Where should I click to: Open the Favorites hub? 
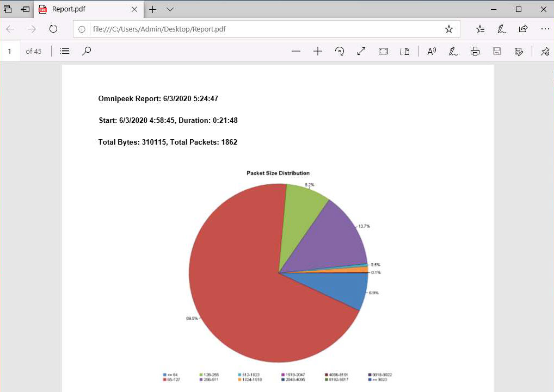[x=480, y=29]
